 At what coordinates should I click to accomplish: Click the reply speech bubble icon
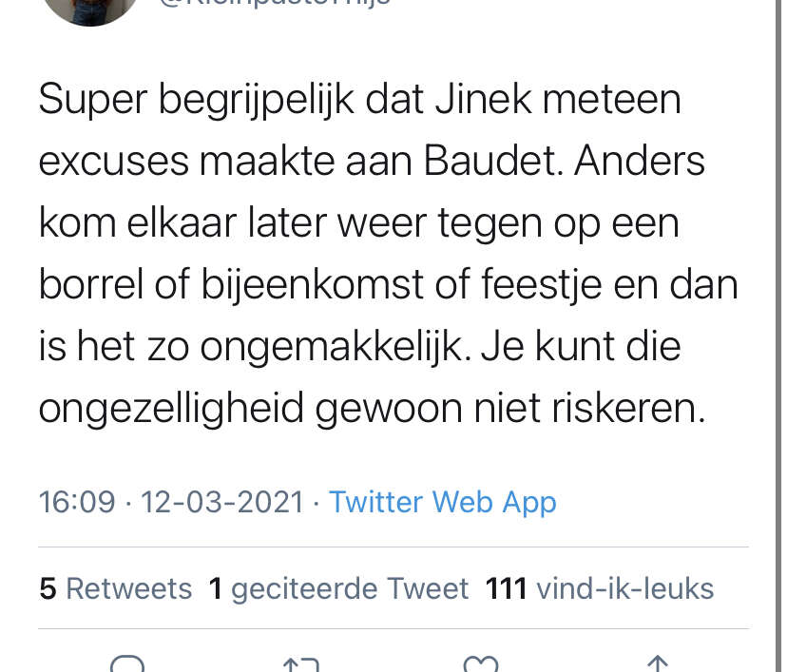127,663
